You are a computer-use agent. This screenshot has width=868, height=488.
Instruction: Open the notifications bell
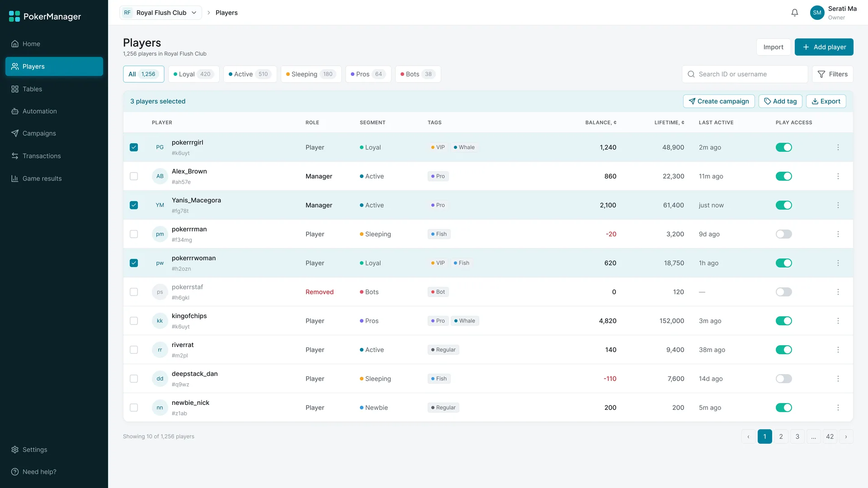coord(795,13)
